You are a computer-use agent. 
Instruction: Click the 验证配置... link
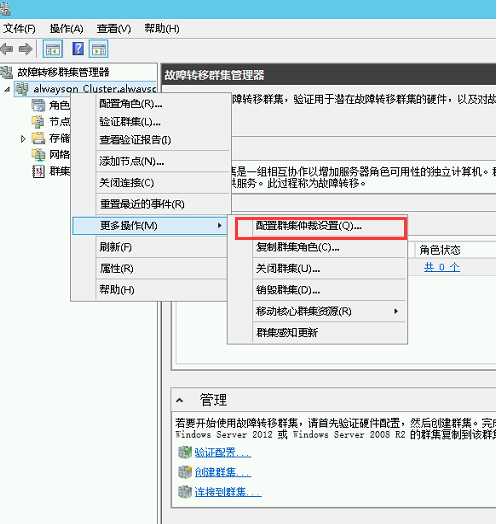[223, 452]
